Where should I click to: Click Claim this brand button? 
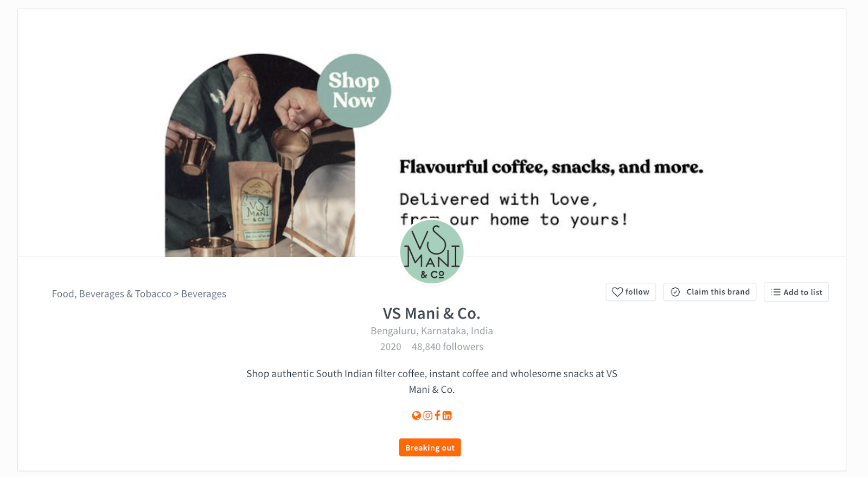(710, 292)
